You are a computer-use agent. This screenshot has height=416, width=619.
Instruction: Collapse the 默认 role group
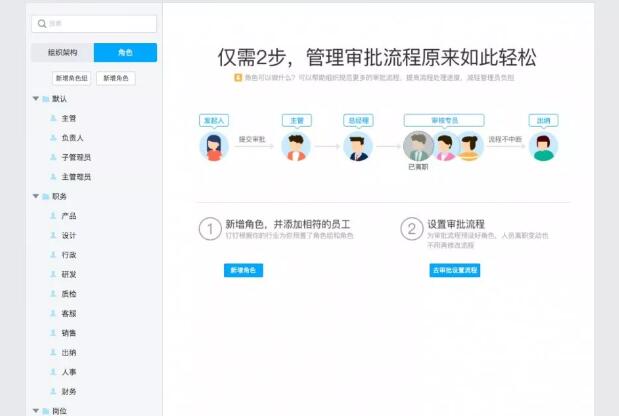pyautogui.click(x=36, y=99)
